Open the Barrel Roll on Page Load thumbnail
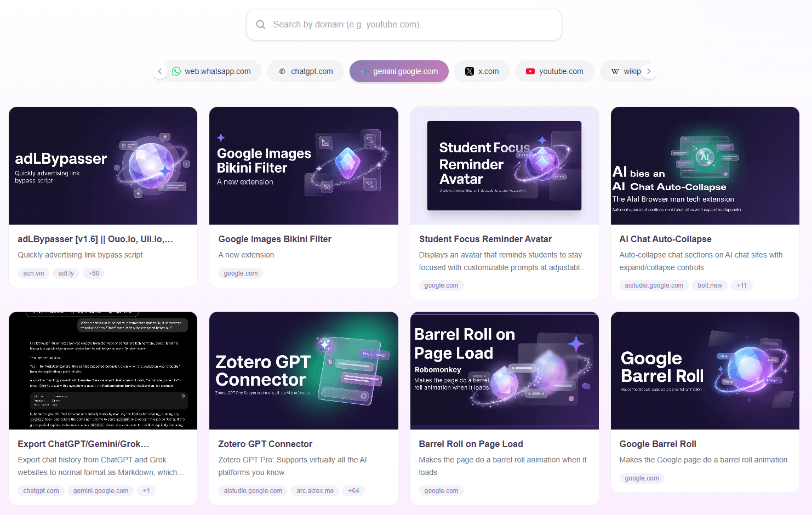The image size is (812, 515). click(505, 370)
